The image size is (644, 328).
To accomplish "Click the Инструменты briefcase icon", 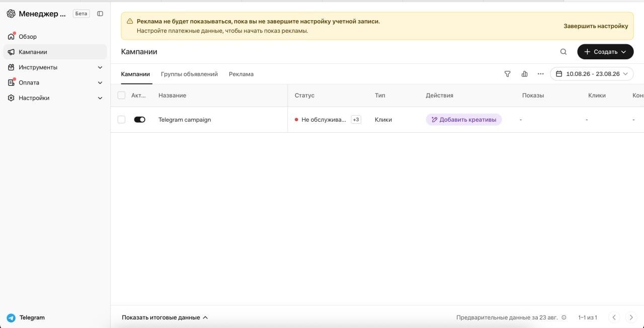I will (x=11, y=67).
